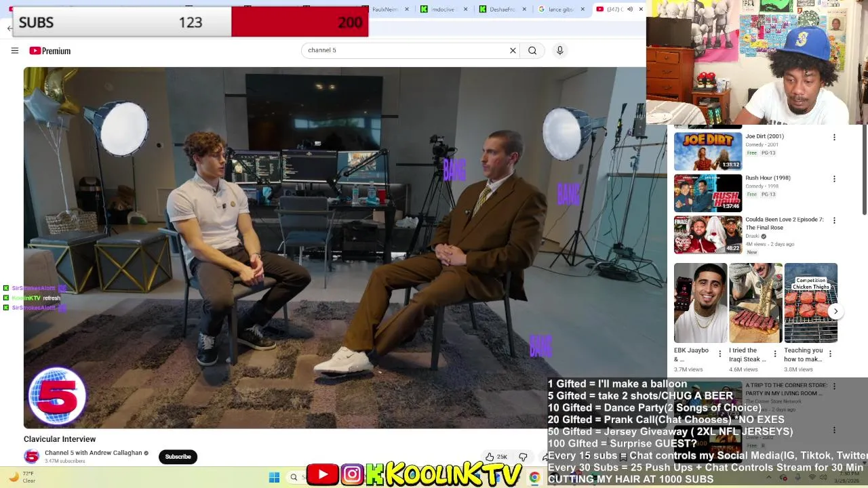Go to YouTube Premium home via logo
Image resolution: width=868 pixels, height=488 pixels.
point(50,51)
